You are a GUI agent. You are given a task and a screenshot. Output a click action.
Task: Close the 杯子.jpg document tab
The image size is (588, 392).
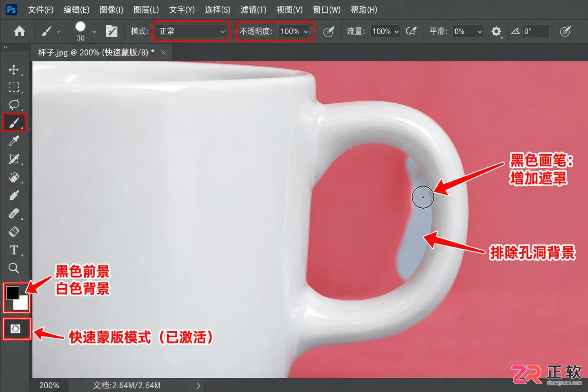click(x=163, y=52)
